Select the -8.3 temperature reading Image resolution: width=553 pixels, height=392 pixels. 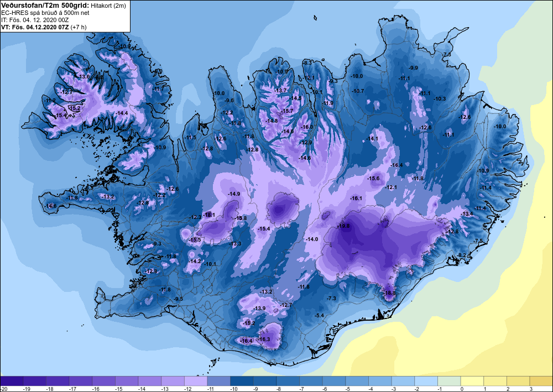[307, 62]
